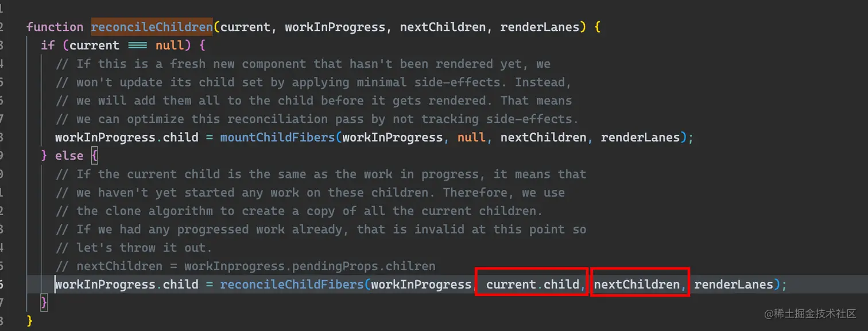Click the else keyword

click(x=69, y=156)
